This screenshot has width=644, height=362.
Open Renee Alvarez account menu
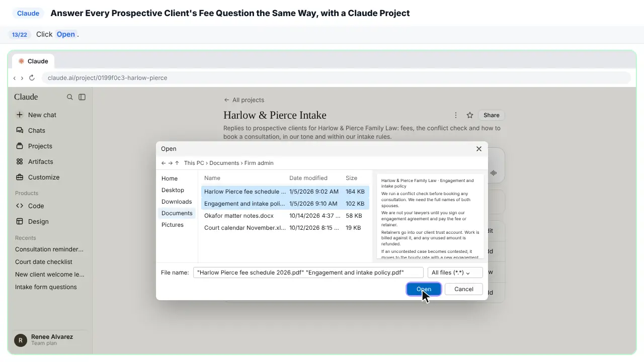coord(49,340)
